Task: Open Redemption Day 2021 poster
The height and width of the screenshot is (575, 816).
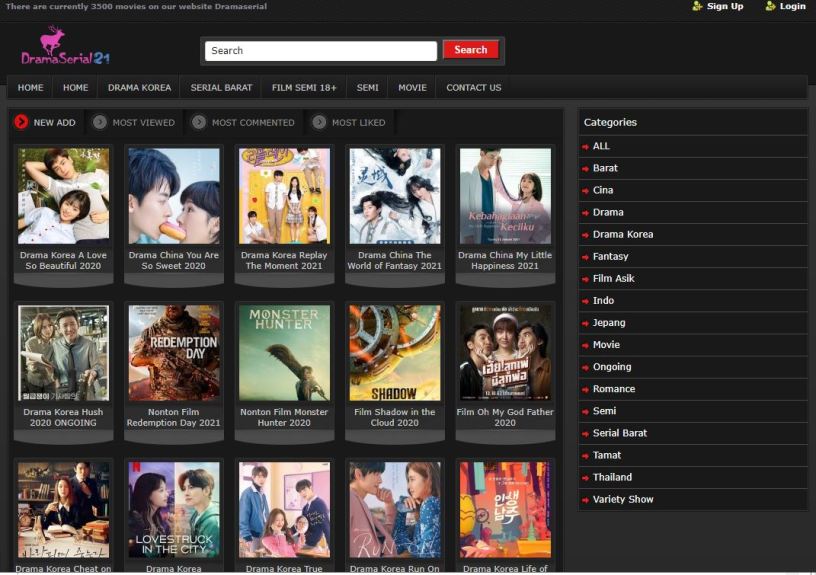Action: coord(174,353)
